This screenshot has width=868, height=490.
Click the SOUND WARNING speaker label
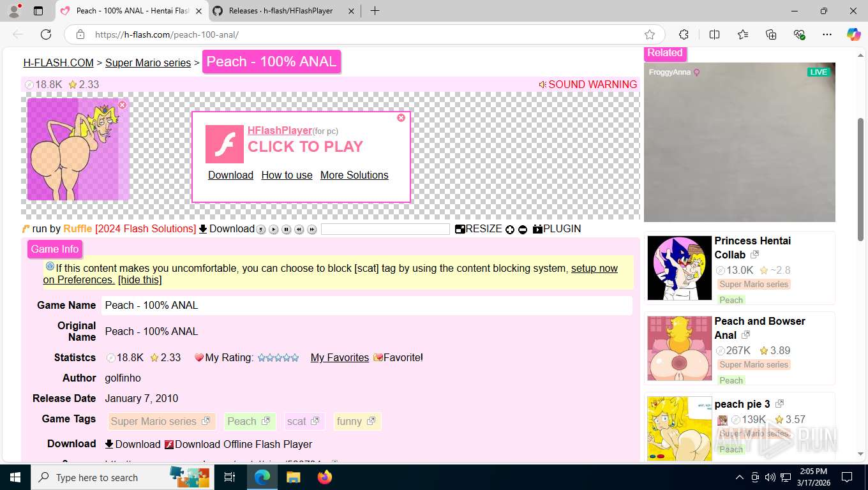[588, 84]
